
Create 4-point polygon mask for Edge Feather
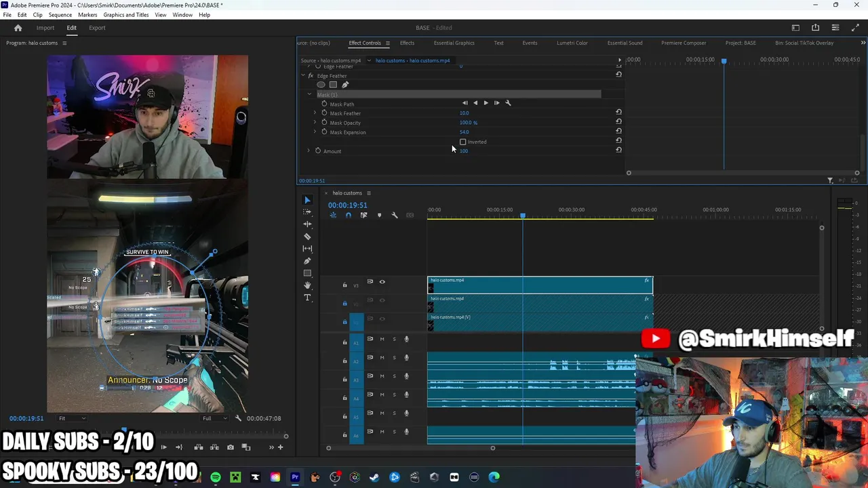[x=333, y=85]
